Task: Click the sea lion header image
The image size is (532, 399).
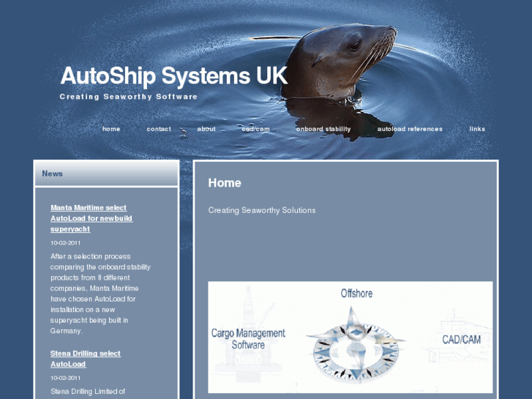Action: (340, 63)
